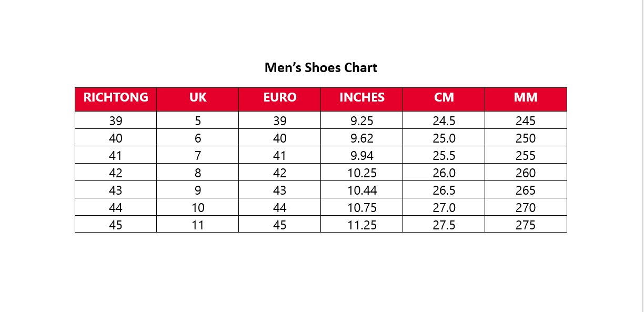Screen dimensions: 644x312
Task: Select the 275 MM cell
Action: [526, 225]
